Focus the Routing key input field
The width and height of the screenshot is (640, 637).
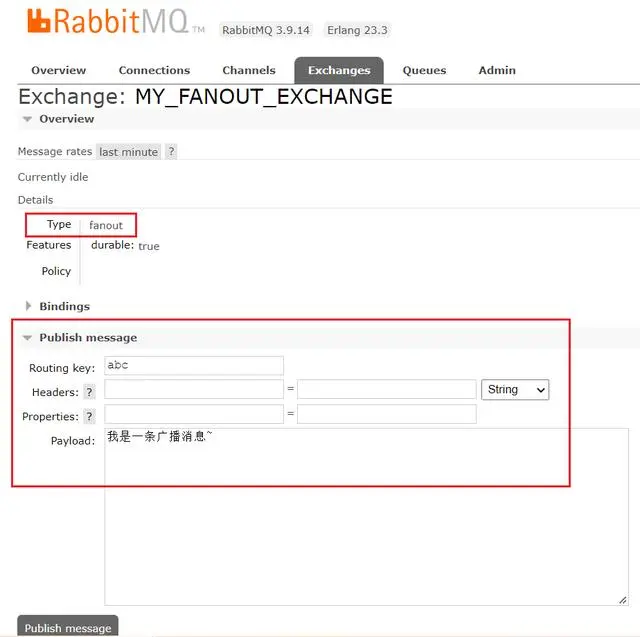pyautogui.click(x=194, y=366)
